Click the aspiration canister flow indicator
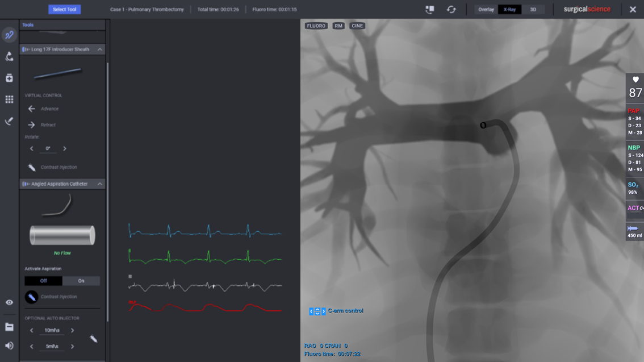 (x=62, y=235)
